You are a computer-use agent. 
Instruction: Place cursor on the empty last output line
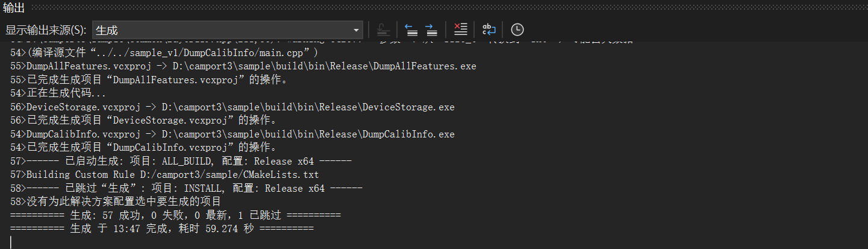tap(11, 242)
